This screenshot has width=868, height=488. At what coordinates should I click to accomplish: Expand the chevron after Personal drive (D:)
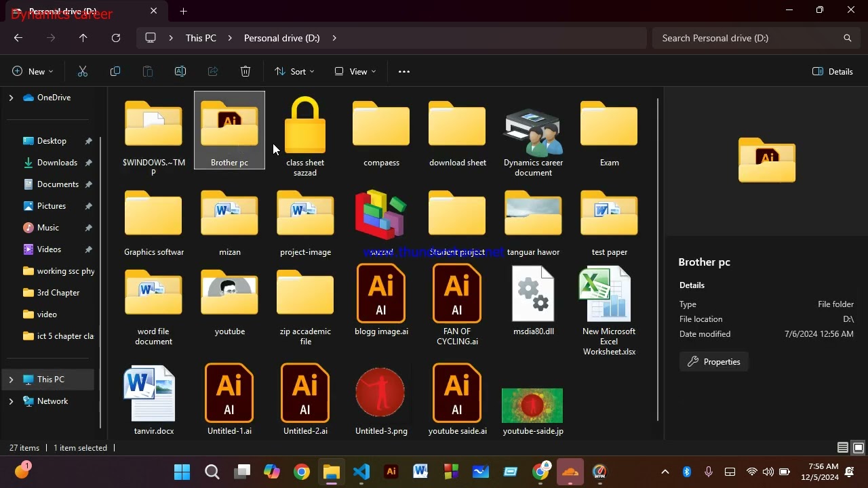pos(334,38)
